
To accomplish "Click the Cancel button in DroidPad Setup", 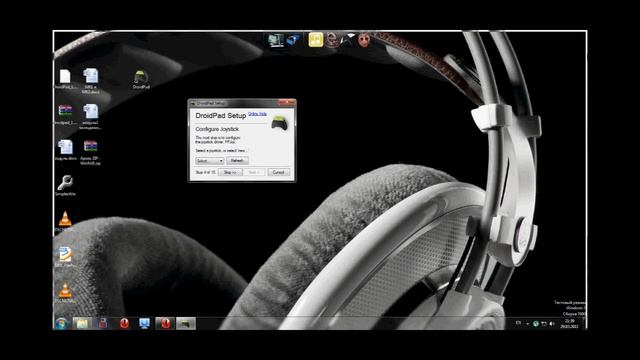I will pos(278,172).
